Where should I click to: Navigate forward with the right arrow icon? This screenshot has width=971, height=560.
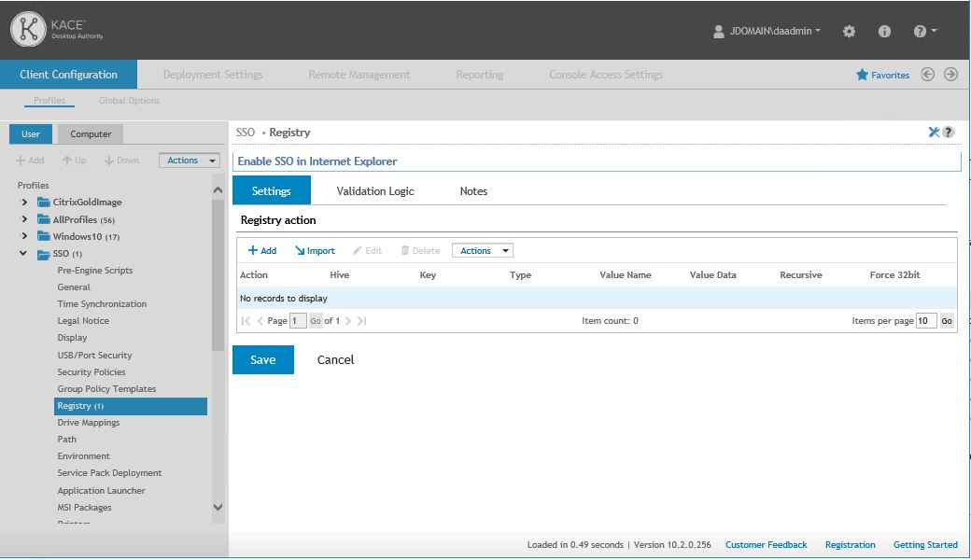click(x=950, y=75)
